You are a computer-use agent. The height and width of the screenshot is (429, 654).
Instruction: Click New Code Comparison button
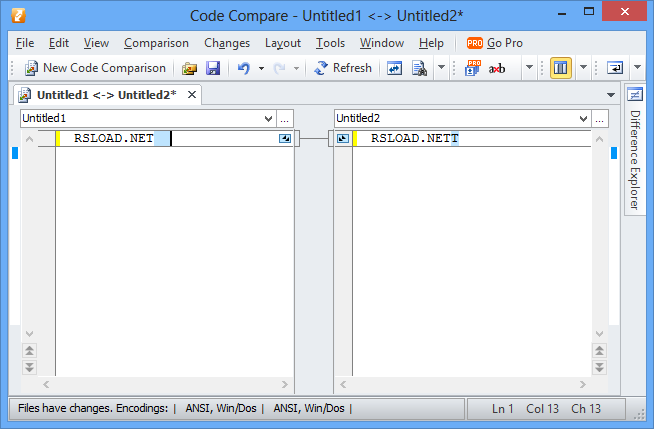(x=96, y=68)
